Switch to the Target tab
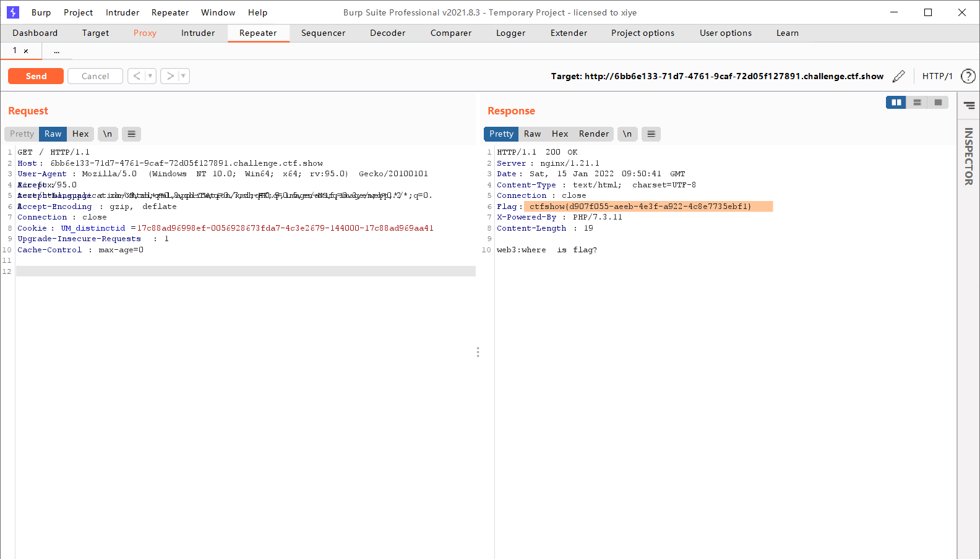 [x=95, y=33]
